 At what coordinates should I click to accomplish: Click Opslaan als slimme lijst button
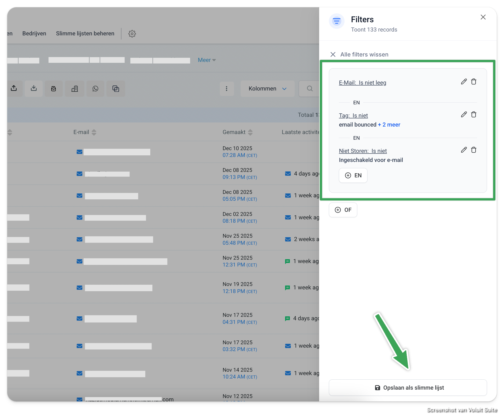coord(408,387)
